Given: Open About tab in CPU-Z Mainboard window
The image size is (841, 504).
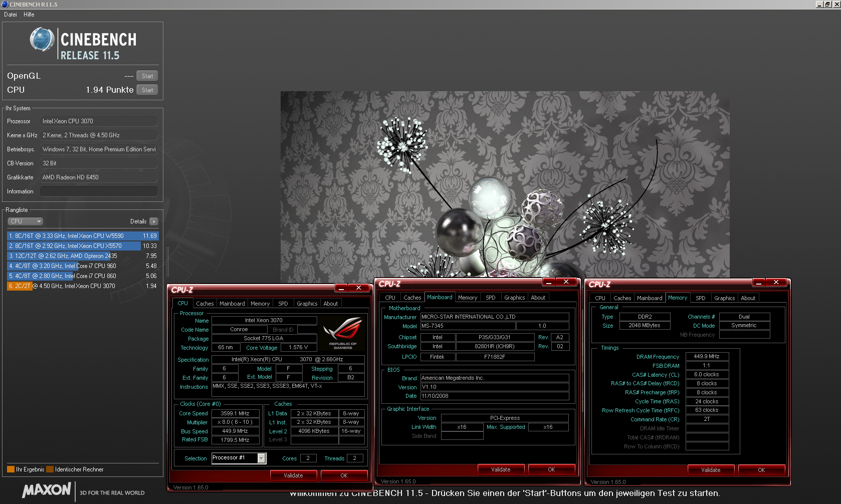Looking at the screenshot, I should (x=538, y=298).
